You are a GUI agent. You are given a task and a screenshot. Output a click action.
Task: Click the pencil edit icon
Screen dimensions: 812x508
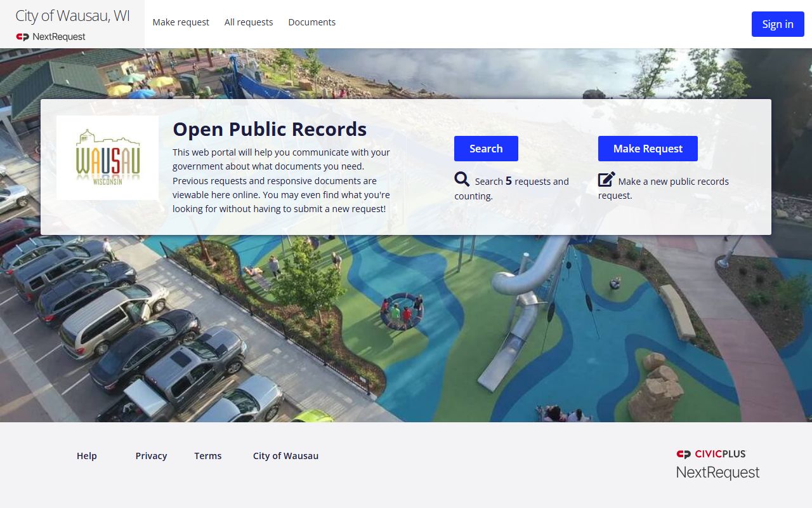(x=606, y=180)
